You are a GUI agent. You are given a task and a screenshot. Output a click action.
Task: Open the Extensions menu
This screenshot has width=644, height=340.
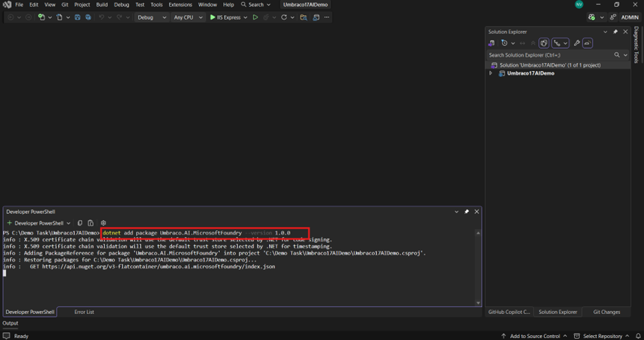point(180,5)
